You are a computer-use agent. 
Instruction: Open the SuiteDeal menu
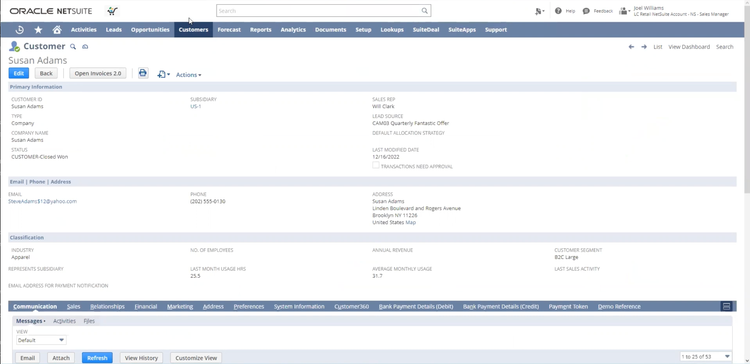[426, 30]
